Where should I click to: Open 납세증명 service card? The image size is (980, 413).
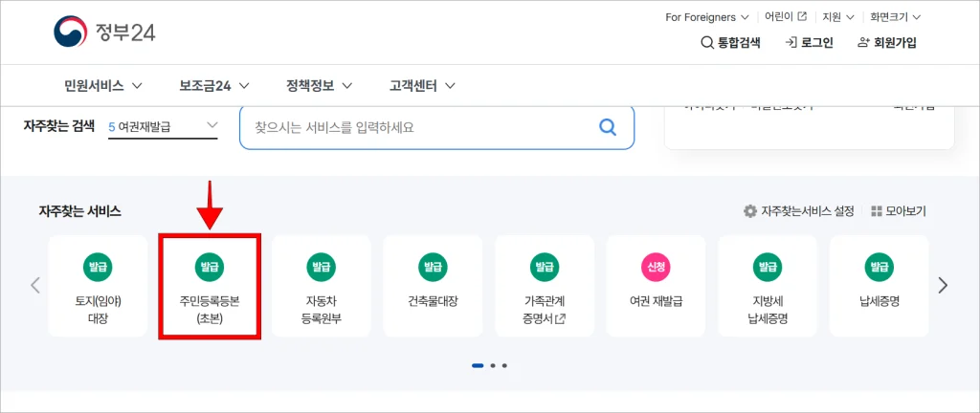[879, 287]
